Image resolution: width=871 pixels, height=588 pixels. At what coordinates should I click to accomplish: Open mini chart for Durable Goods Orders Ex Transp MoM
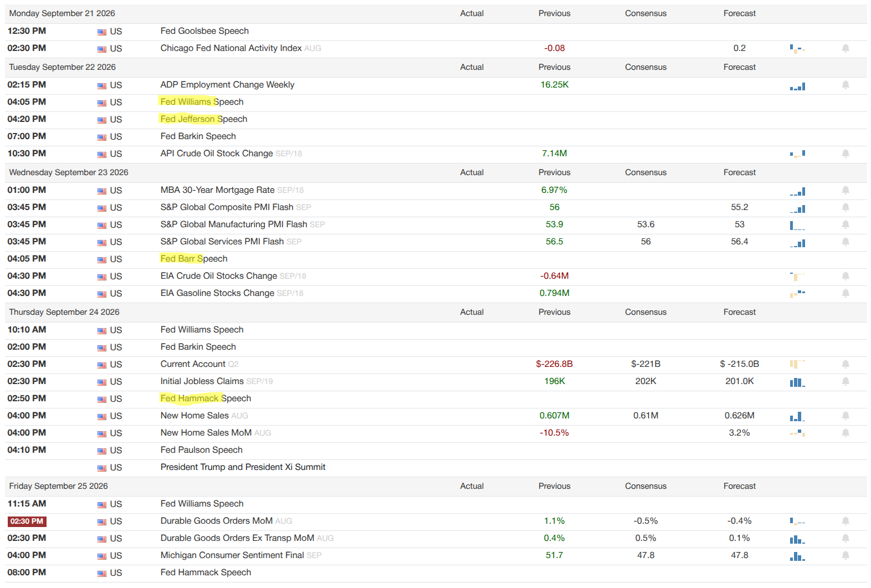pyautogui.click(x=797, y=539)
